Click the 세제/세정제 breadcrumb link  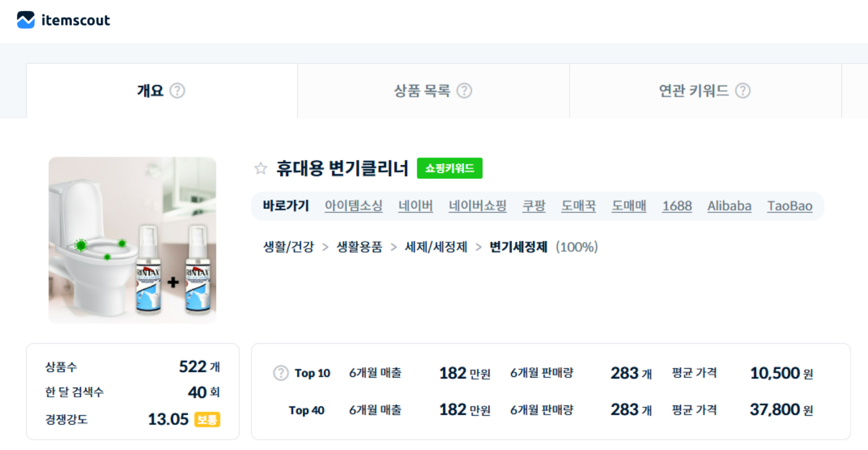436,247
